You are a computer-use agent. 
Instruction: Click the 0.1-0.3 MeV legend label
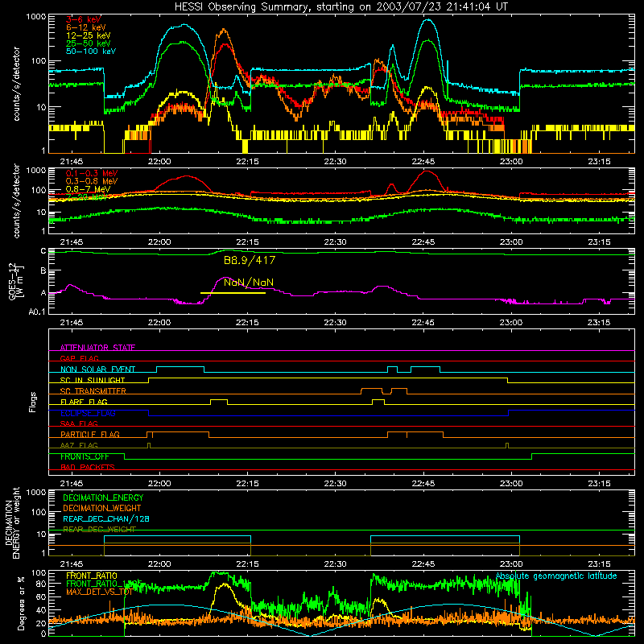[92, 173]
